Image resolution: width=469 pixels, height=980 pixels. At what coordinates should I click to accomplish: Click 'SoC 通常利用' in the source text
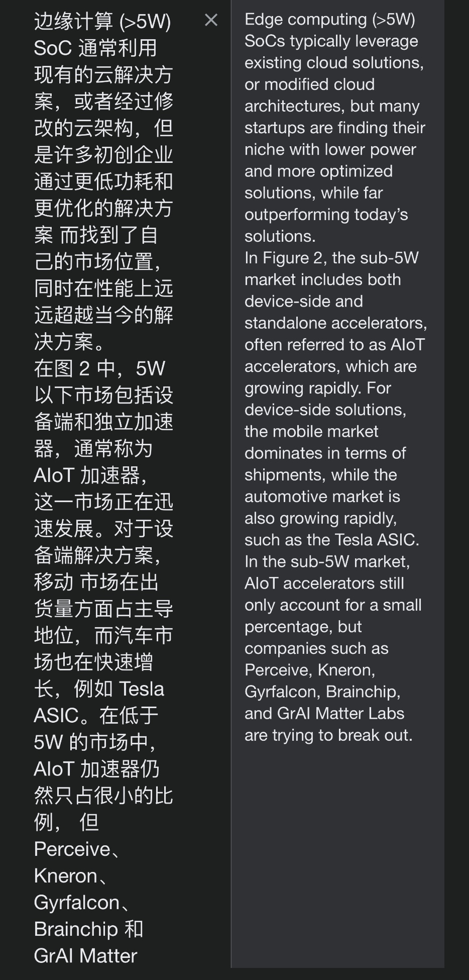(95, 48)
